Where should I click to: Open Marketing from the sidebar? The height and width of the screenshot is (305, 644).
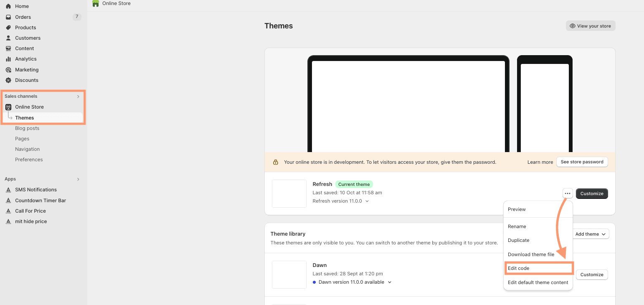click(x=27, y=70)
